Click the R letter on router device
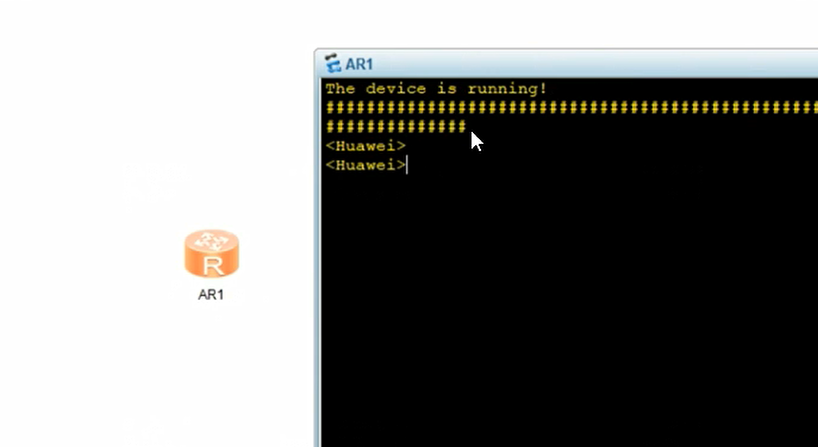 coord(212,266)
